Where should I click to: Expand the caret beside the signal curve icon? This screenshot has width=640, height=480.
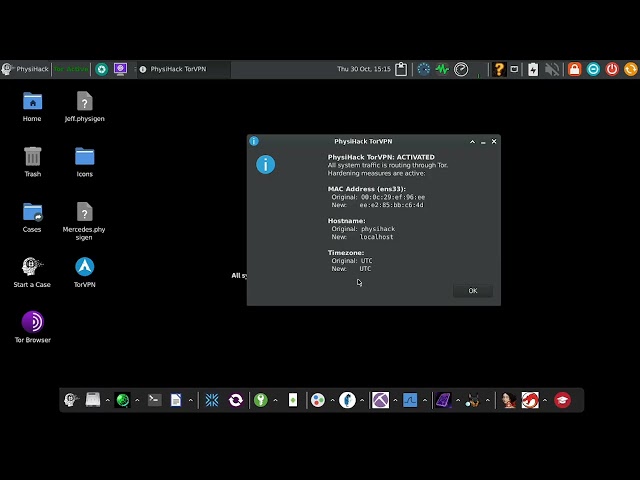pos(425,400)
